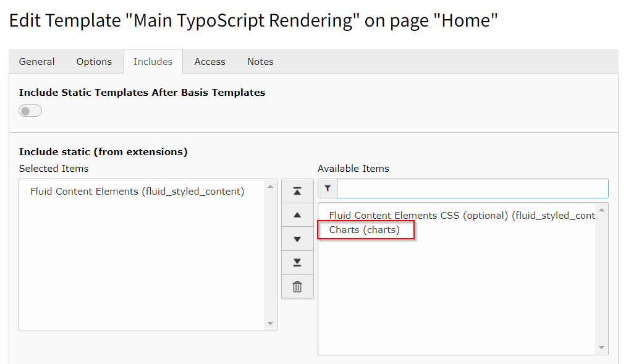The width and height of the screenshot is (626, 364).
Task: Remove item with the trash icon
Action: pos(297,286)
